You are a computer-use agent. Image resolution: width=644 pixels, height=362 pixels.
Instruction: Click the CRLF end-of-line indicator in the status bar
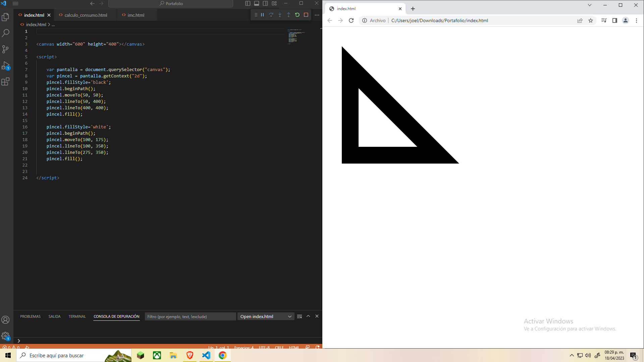pos(279,348)
